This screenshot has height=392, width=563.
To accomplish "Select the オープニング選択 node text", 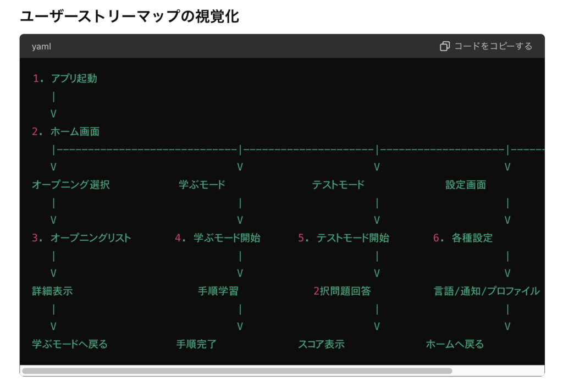I will point(70,185).
